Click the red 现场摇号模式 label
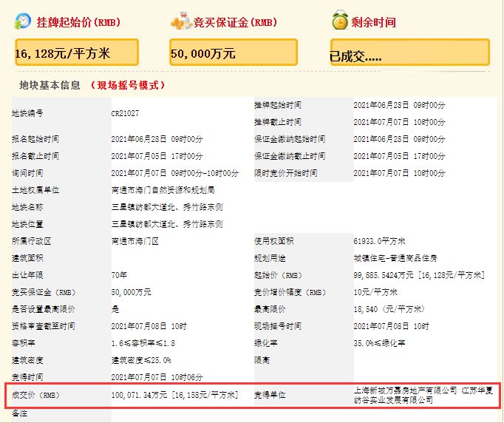 128,85
